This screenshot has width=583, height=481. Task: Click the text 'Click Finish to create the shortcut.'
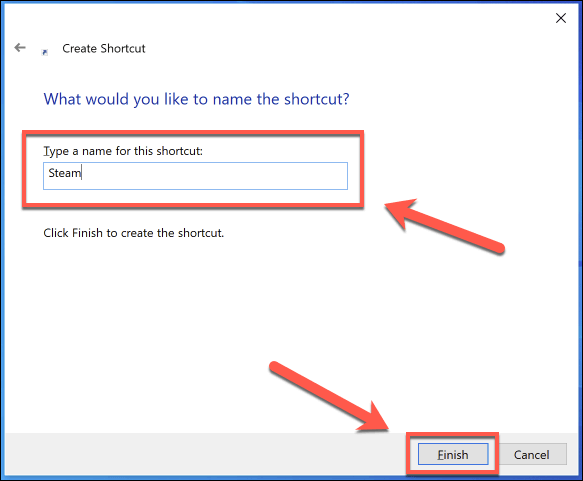click(133, 233)
